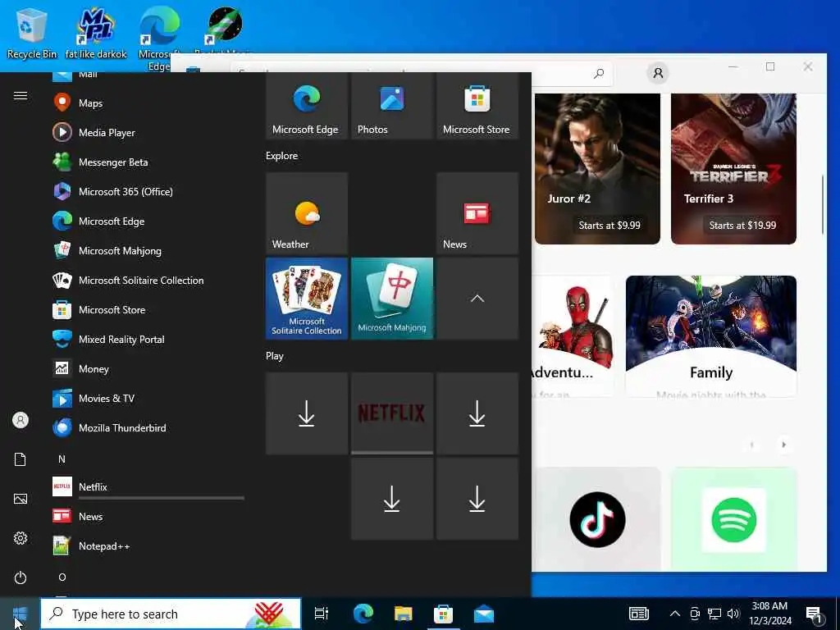Open Pictures from Start sidebar
This screenshot has height=630, width=840.
pos(21,499)
